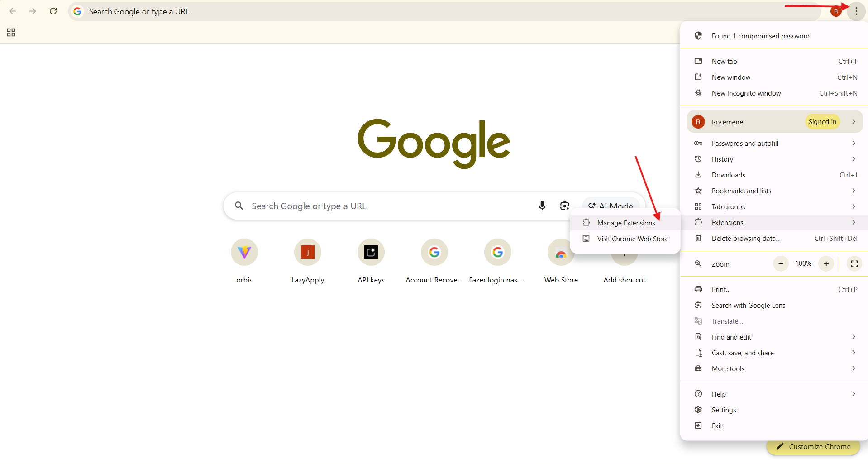Click the Incognito icon in the menu
Viewport: 868px width, 464px height.
point(698,93)
